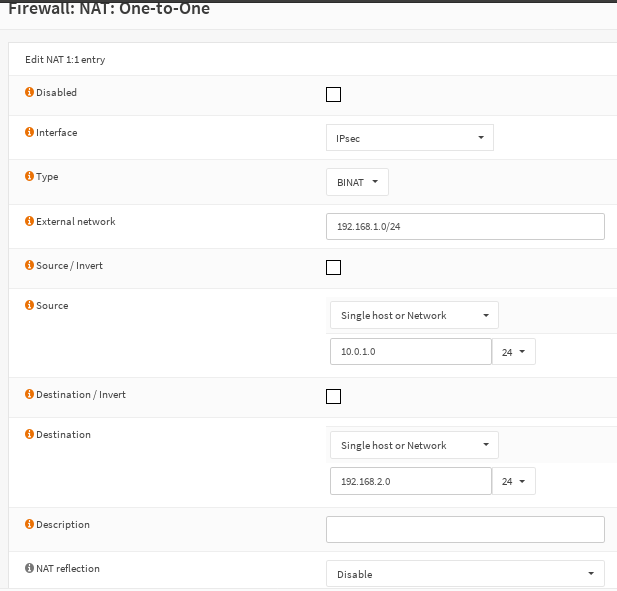This screenshot has width=617, height=591.
Task: Check the Destination / Invert box
Action: tap(334, 396)
